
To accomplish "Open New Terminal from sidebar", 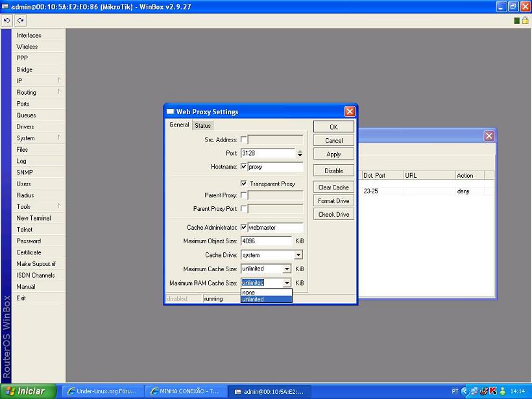I will tap(38, 218).
